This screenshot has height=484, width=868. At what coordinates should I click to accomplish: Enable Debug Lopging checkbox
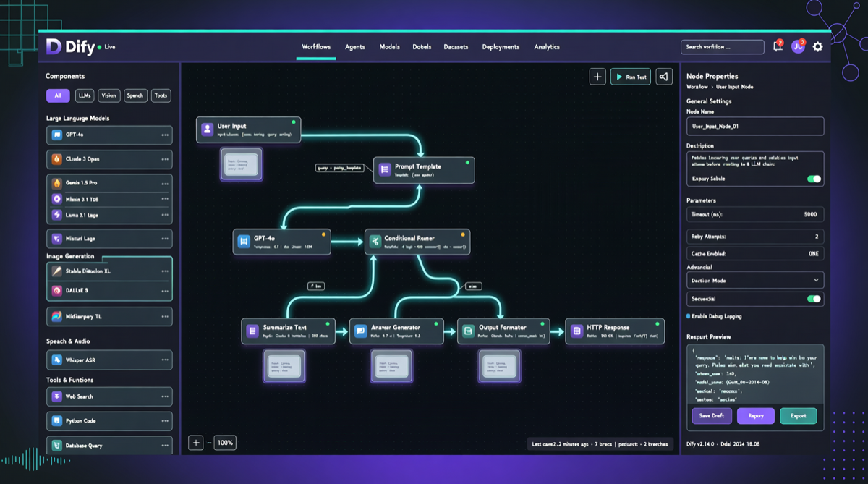point(689,316)
